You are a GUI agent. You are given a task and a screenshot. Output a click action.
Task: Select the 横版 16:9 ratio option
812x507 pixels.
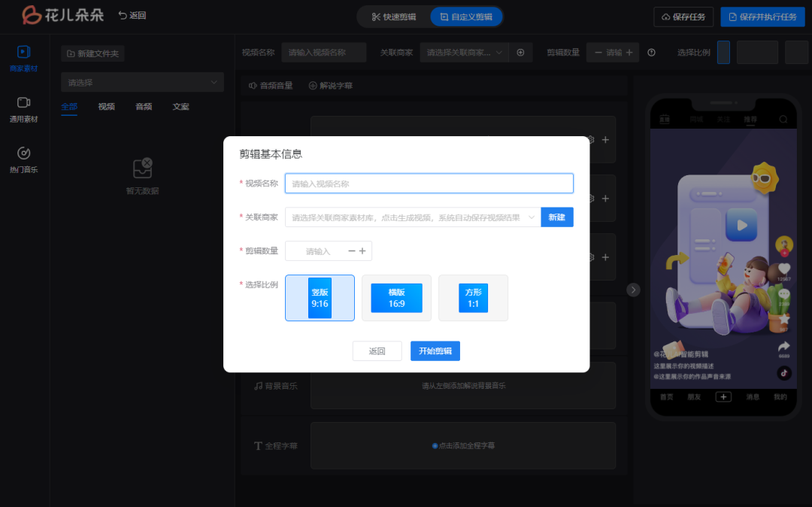(396, 298)
